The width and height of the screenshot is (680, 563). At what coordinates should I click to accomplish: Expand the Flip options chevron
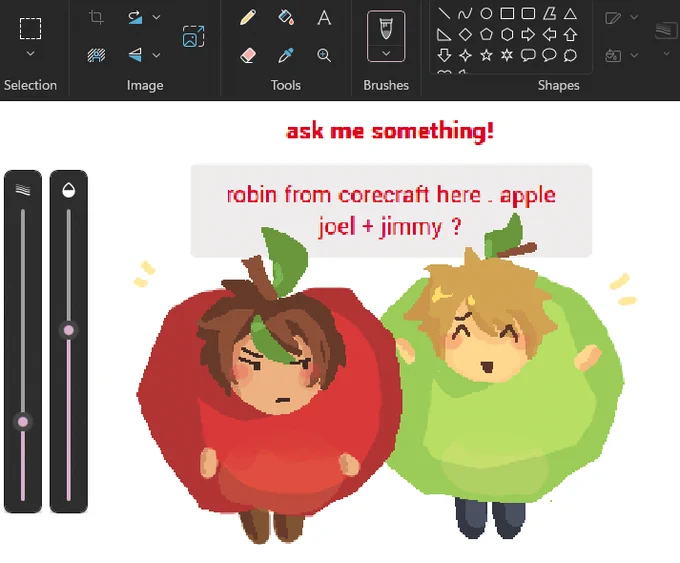tap(157, 55)
